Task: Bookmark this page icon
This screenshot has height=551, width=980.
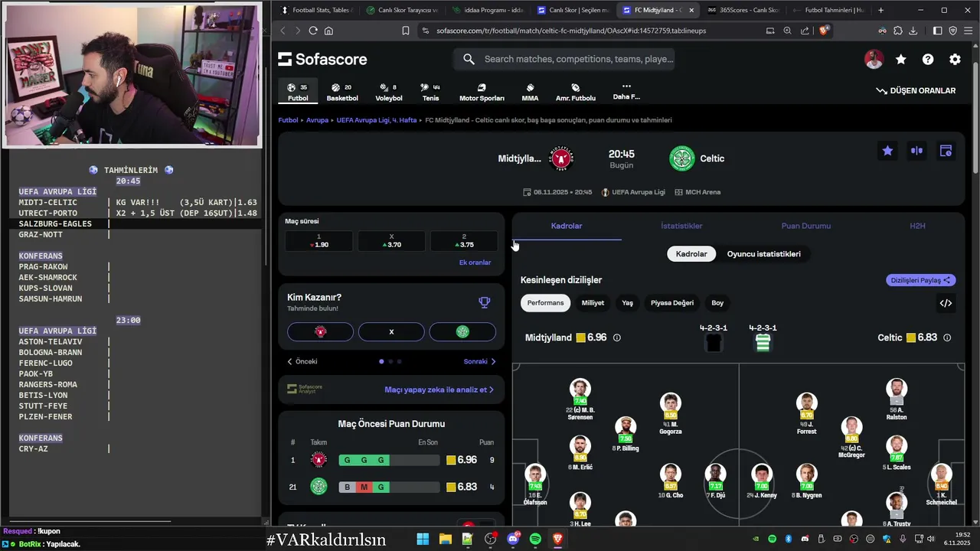Action: [406, 31]
